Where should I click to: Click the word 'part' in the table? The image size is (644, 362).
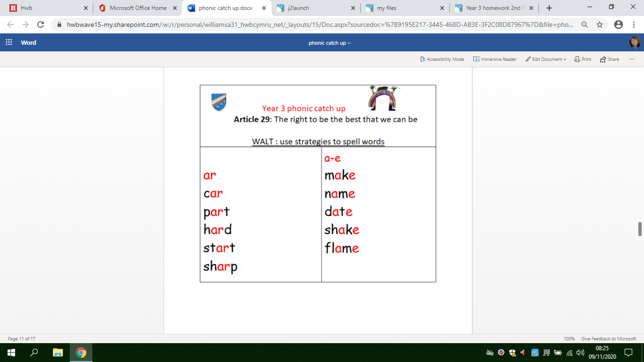click(x=216, y=212)
